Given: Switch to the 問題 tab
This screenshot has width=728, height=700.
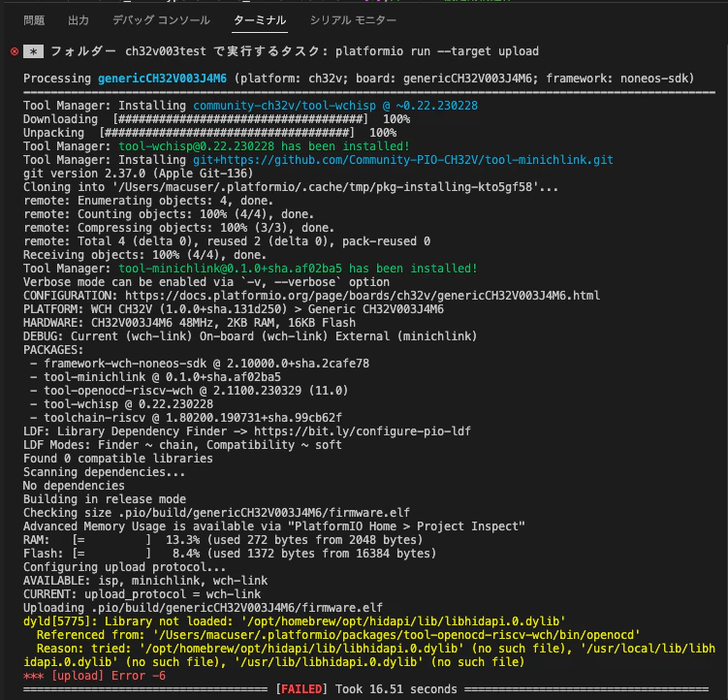Looking at the screenshot, I should click(x=34, y=20).
